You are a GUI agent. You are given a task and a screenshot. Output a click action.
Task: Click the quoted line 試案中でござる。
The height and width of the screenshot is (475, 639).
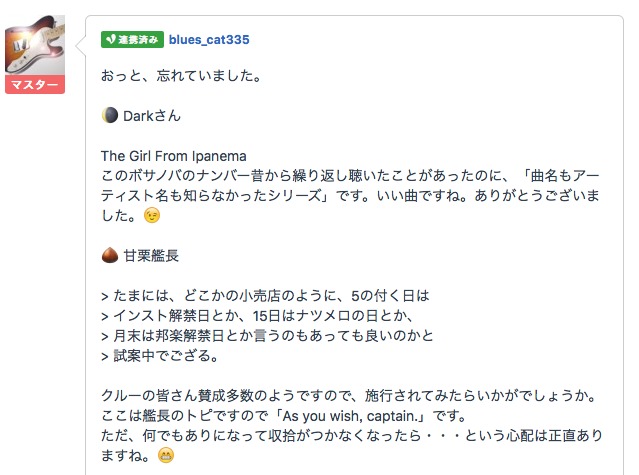coord(158,356)
